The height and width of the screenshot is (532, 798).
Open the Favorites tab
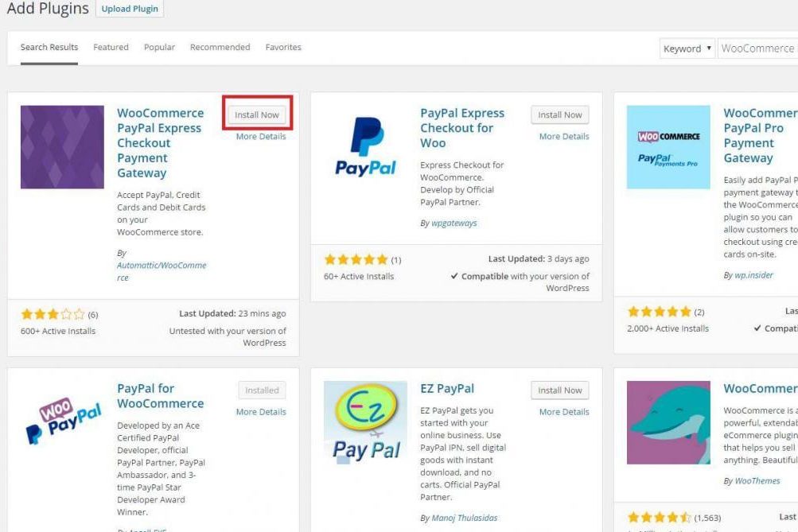(x=283, y=47)
